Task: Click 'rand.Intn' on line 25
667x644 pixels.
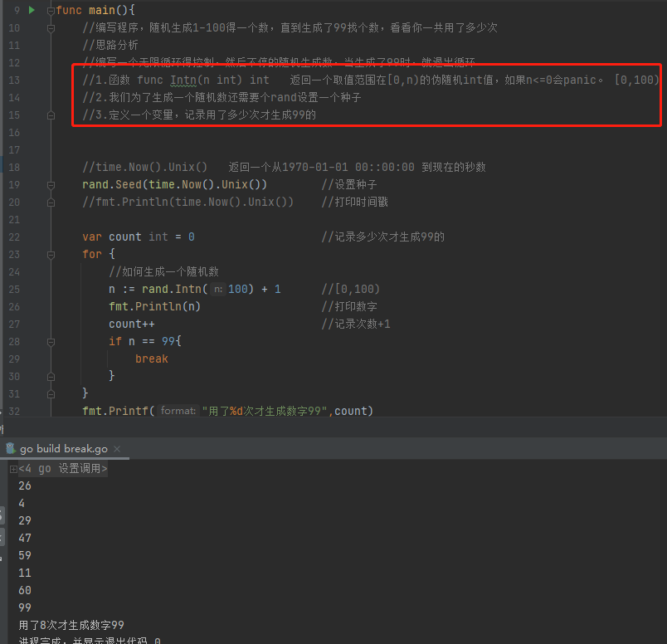Action: tap(172, 289)
